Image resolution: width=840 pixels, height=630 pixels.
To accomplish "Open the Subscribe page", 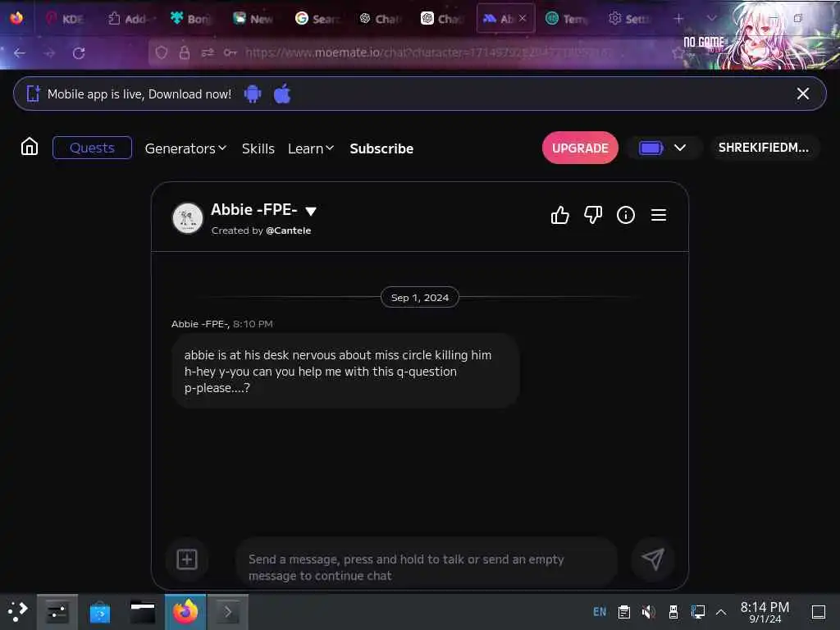I will pos(381,148).
